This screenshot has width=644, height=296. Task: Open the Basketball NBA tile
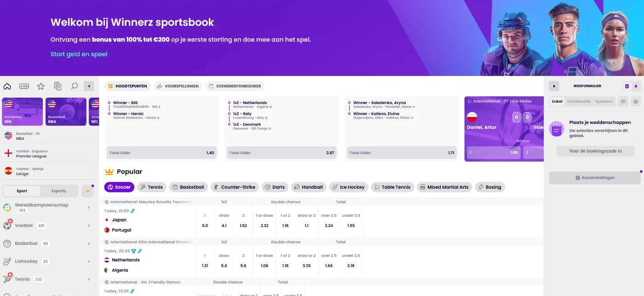(x=66, y=111)
